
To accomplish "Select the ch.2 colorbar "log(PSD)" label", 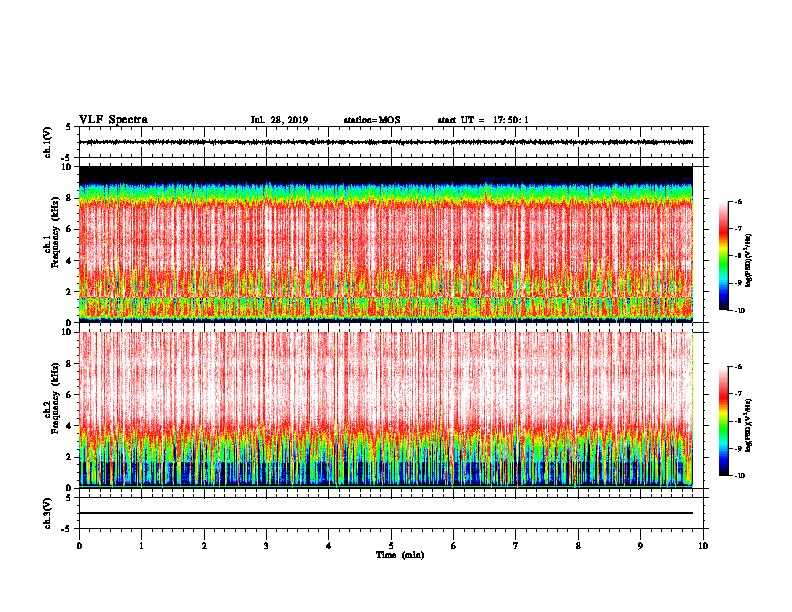I will [749, 425].
